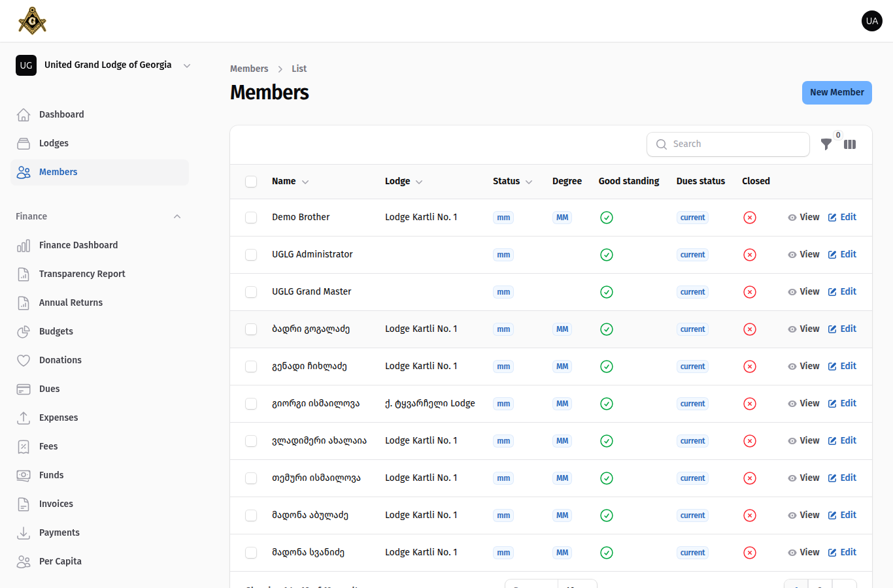View the Demo Brother record
The image size is (893, 588).
click(x=803, y=218)
